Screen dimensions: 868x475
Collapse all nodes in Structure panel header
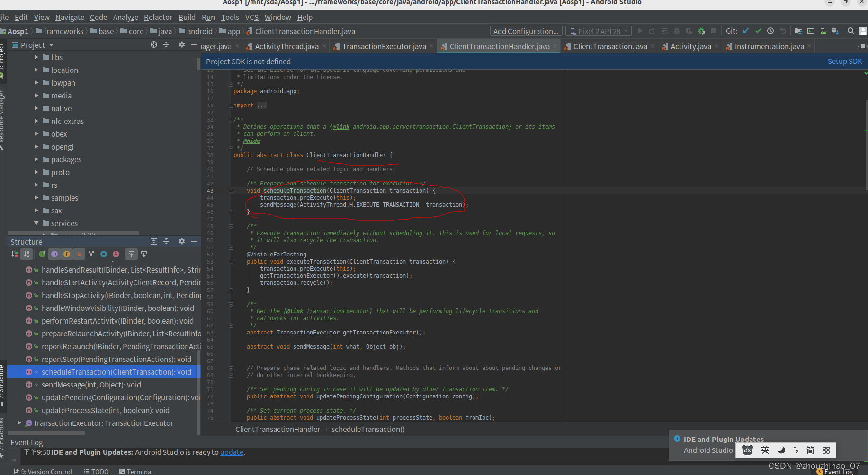[x=166, y=241]
